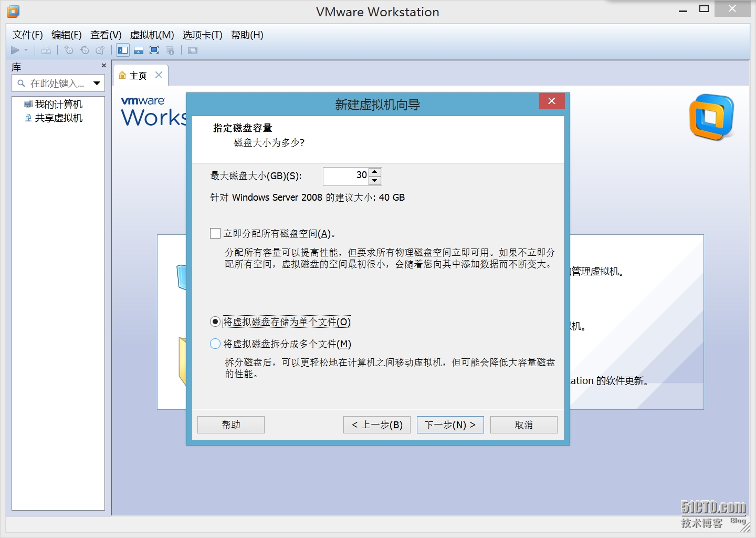Screen dimensions: 756x538
Task: Open the 虚拟机(M) menu
Action: click(x=152, y=35)
